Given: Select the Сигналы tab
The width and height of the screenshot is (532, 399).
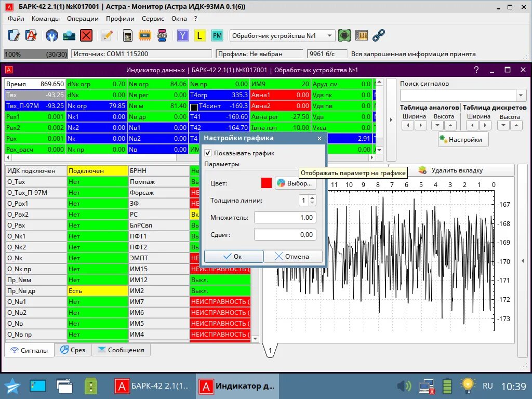Looking at the screenshot, I should (29, 350).
